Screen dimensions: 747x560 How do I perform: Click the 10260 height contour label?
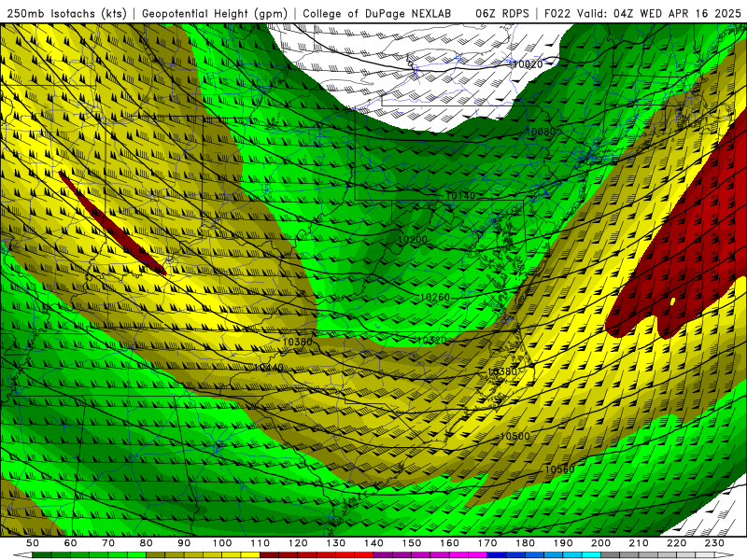click(435, 297)
